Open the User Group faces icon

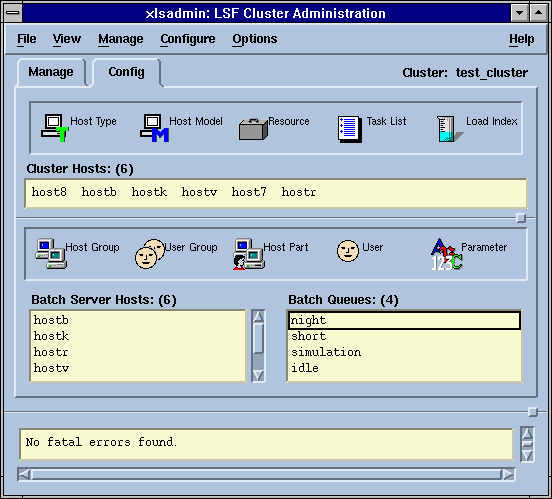150,254
